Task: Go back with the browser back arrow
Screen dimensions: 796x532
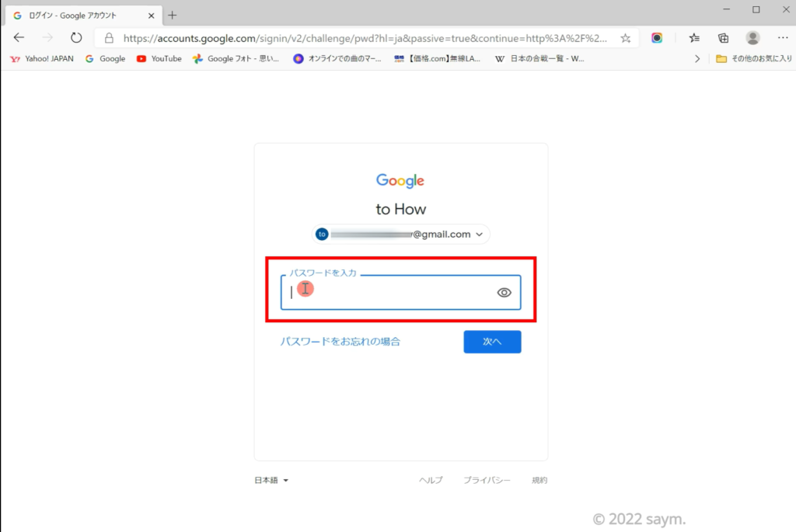Action: (19, 37)
